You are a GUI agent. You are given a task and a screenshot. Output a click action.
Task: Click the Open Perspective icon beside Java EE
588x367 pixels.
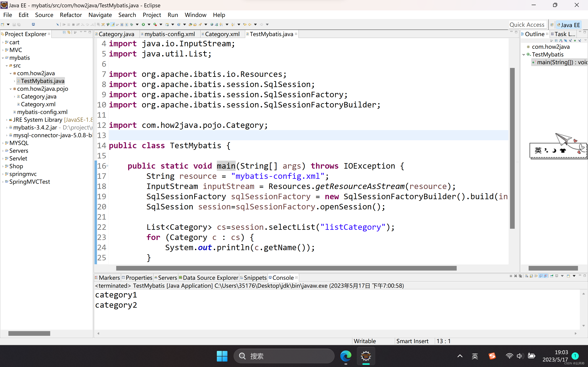coord(552,25)
